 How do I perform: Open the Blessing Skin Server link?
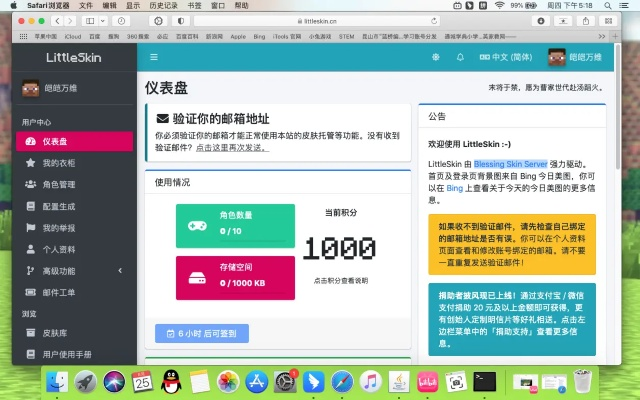click(x=510, y=164)
